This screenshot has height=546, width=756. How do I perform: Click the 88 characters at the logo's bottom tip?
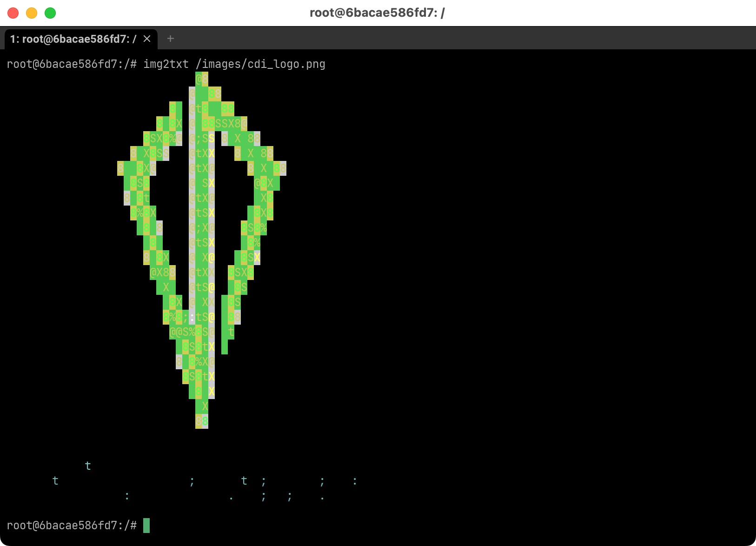pos(202,421)
